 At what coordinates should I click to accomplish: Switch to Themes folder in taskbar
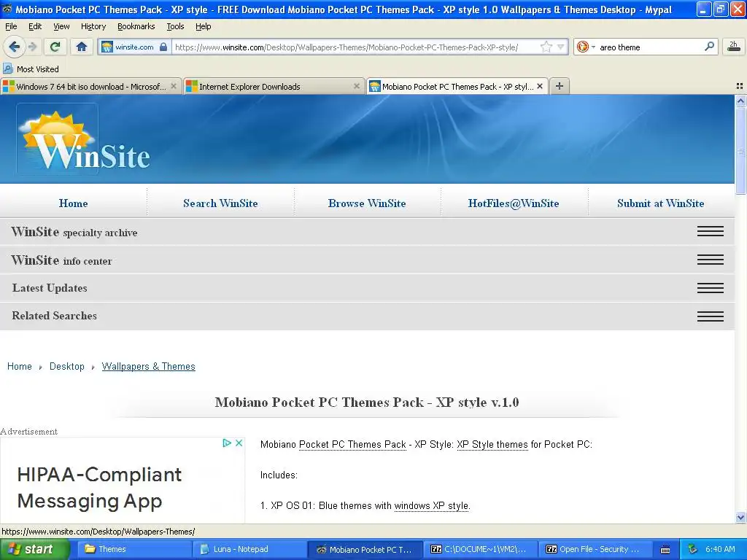tap(134, 549)
